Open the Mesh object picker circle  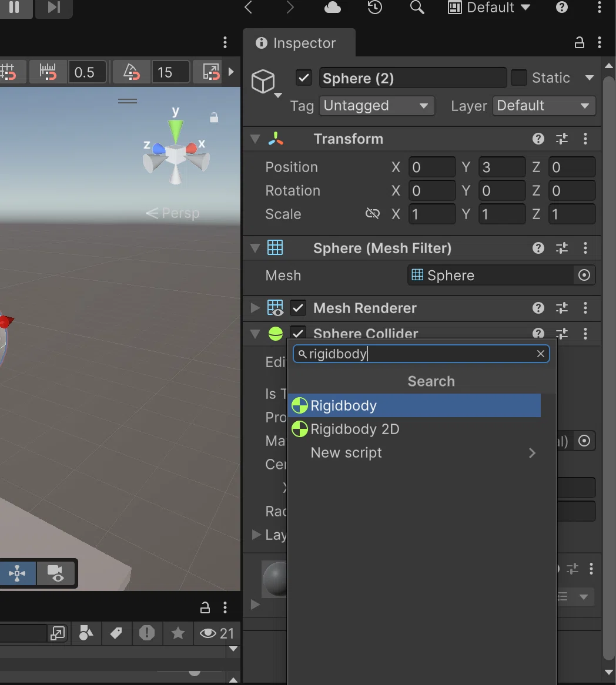pyautogui.click(x=584, y=275)
